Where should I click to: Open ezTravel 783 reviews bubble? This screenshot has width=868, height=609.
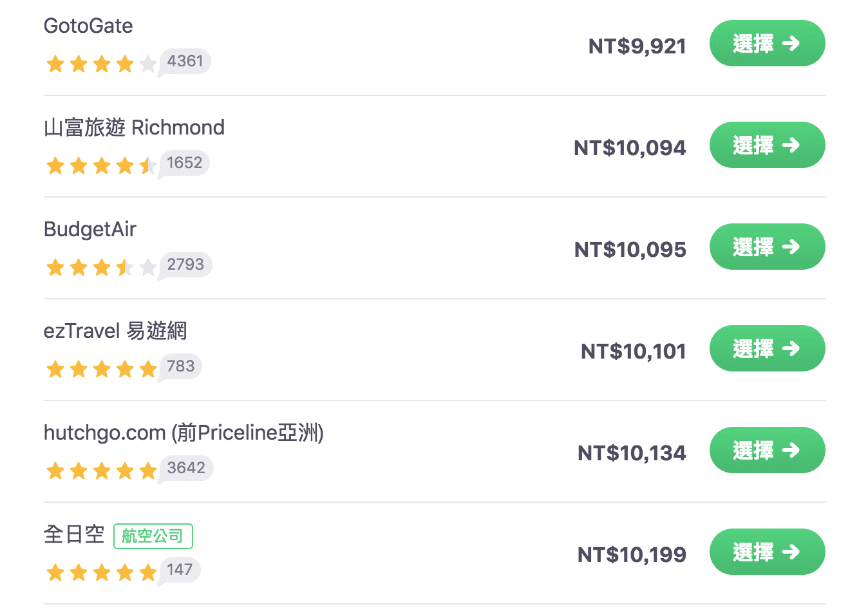tap(180, 367)
